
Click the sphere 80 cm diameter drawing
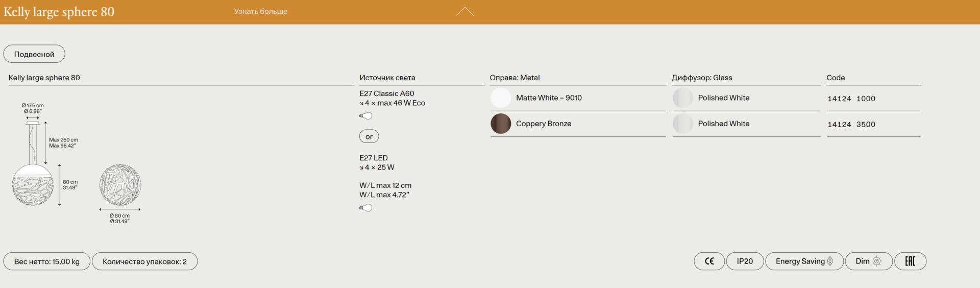pyautogui.click(x=120, y=185)
